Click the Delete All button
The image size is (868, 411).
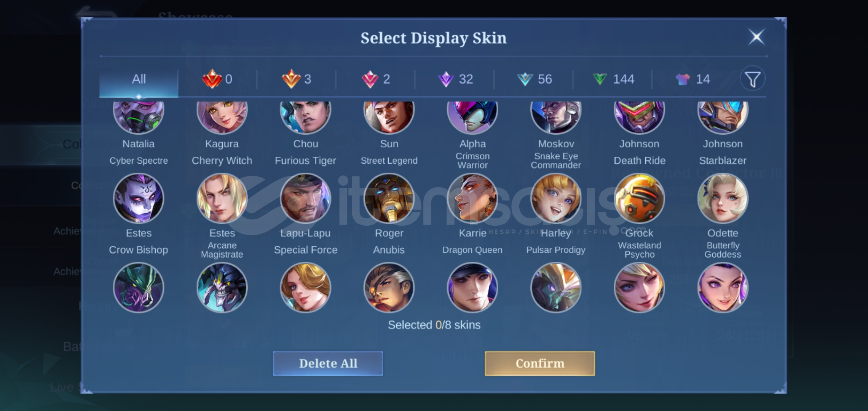328,363
